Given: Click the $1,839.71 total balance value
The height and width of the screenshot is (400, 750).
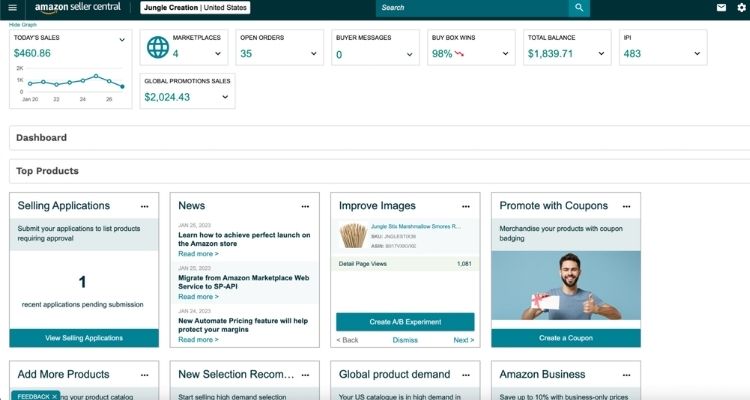Looking at the screenshot, I should (550, 54).
